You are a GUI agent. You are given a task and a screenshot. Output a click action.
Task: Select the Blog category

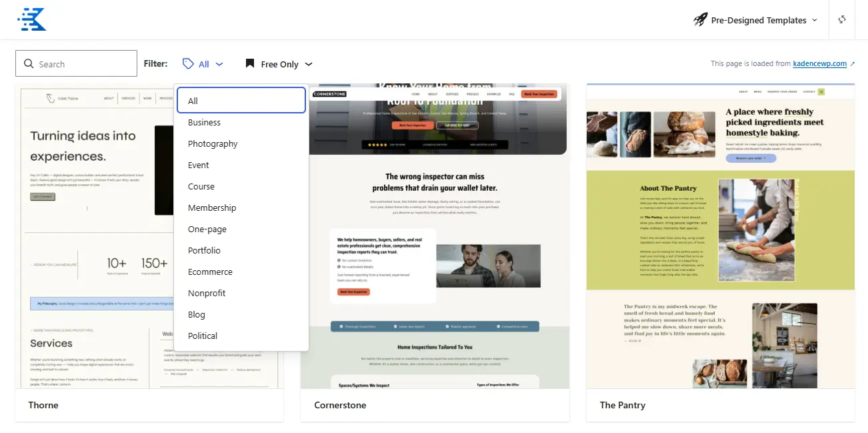tap(241, 314)
